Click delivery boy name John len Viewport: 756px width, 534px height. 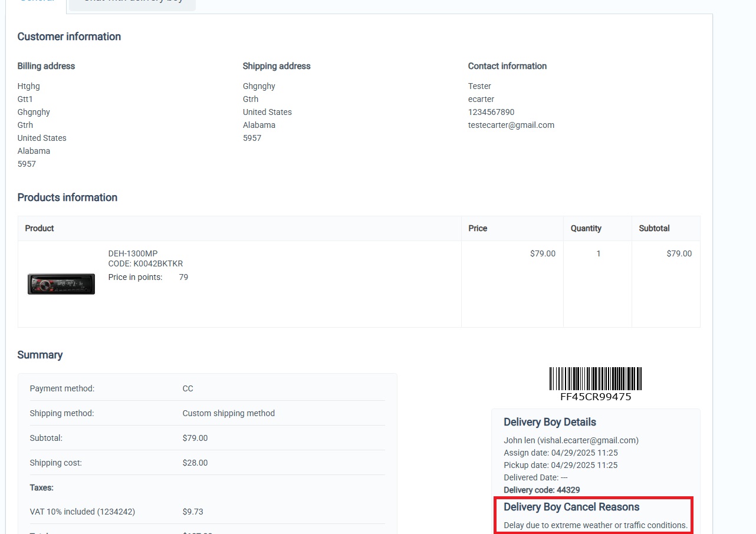(519, 440)
